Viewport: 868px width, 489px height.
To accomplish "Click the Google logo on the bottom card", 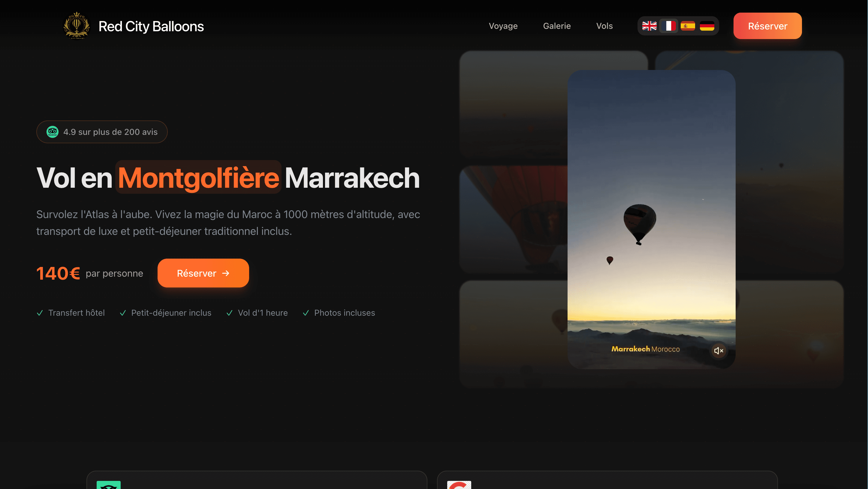I will (459, 485).
